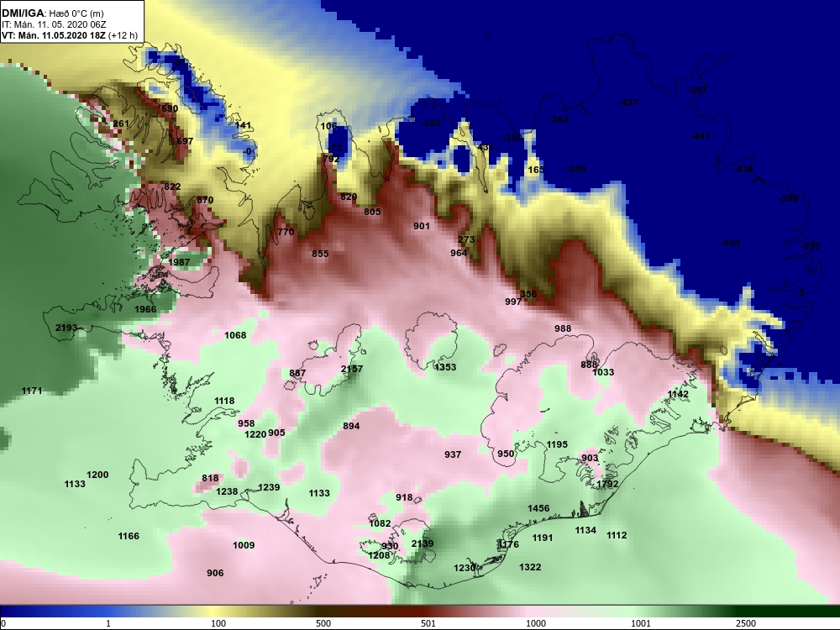Click the DMI/IGA Hæð 0°C title text

[52, 13]
